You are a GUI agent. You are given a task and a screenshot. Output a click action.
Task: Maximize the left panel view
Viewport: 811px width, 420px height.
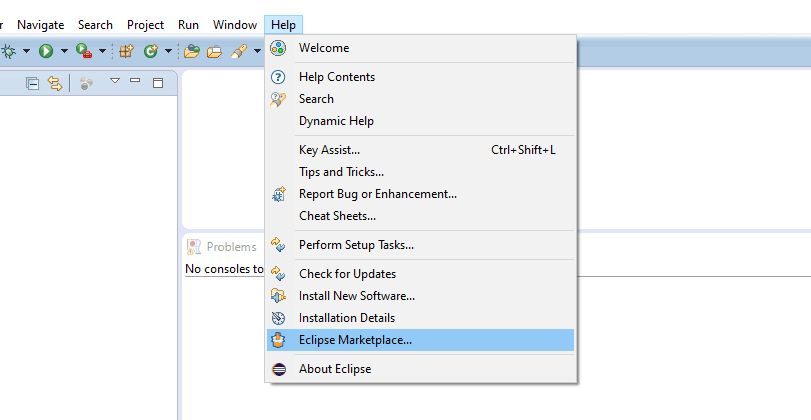[157, 83]
